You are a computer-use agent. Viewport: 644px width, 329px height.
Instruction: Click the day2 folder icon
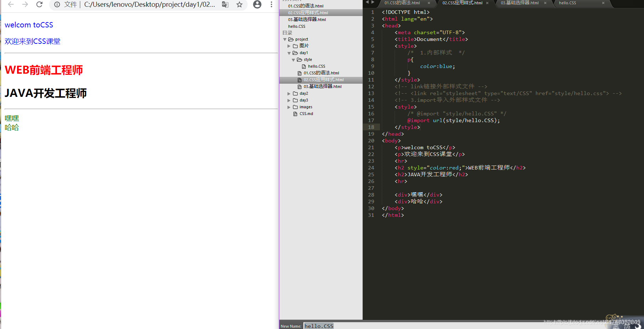coord(295,93)
